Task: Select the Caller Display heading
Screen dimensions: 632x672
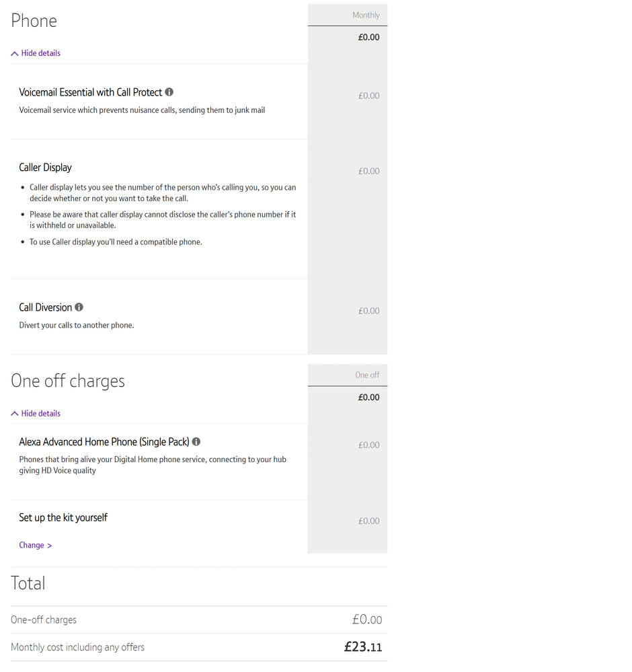Action: [x=45, y=167]
